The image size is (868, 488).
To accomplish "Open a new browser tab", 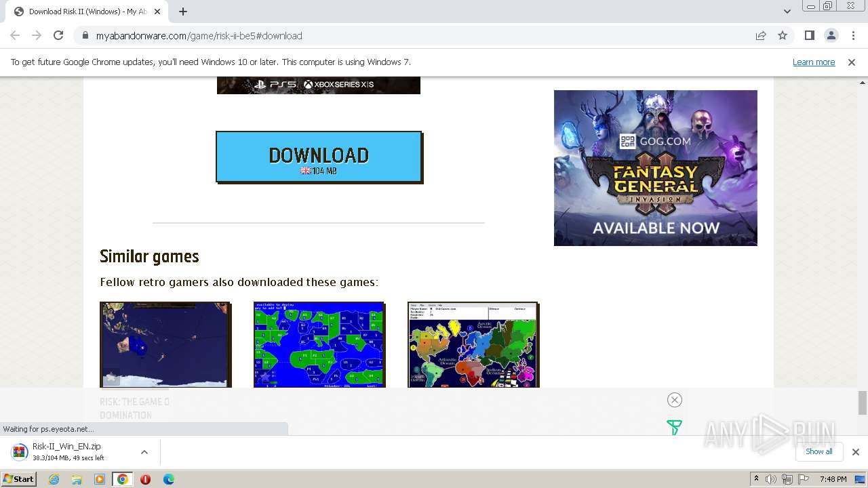I will [x=183, y=12].
